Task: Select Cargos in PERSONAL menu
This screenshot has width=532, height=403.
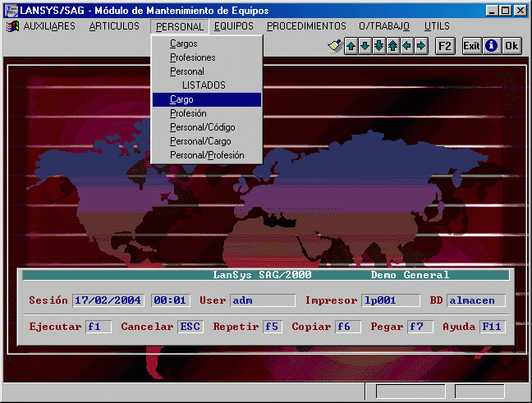Action: [x=207, y=44]
